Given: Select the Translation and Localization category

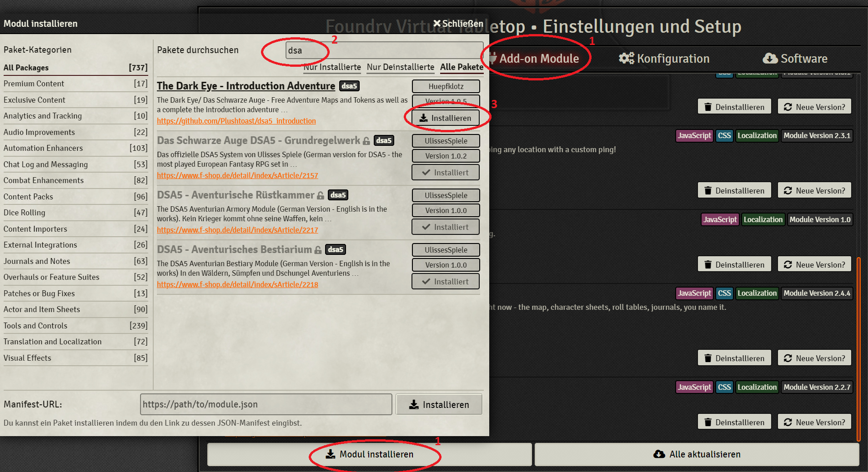Looking at the screenshot, I should [52, 342].
